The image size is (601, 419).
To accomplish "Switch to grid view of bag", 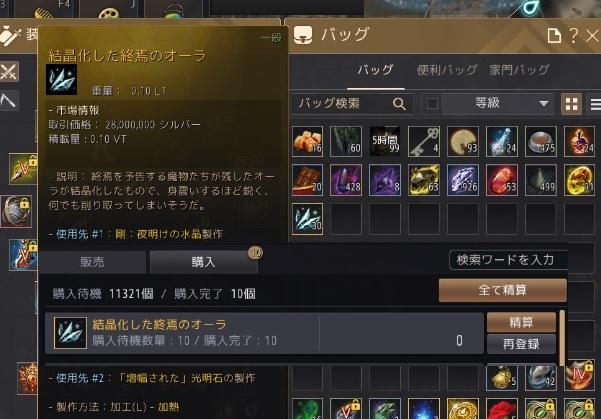I will point(571,104).
